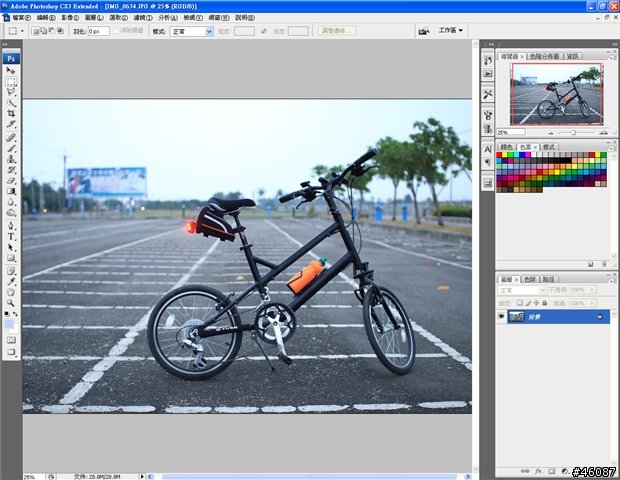Select the Dodge tool
620x480 pixels.
pos(11,212)
